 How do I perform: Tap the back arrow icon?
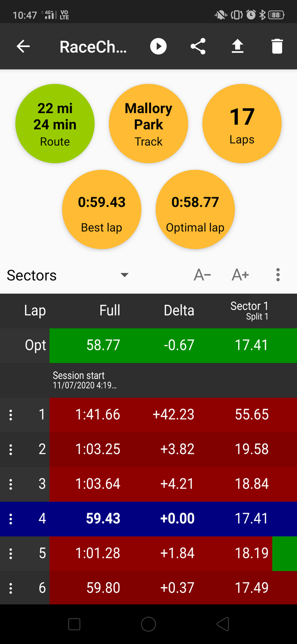click(23, 47)
